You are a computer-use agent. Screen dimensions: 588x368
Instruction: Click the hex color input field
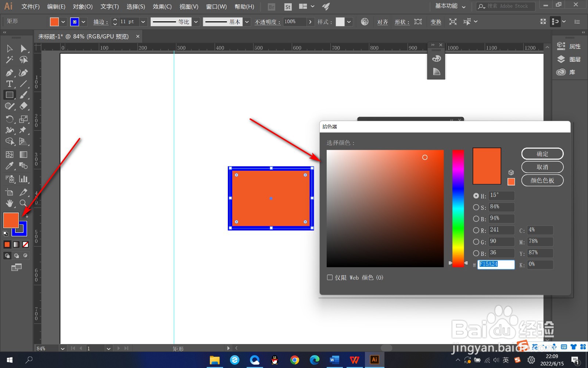[496, 264]
